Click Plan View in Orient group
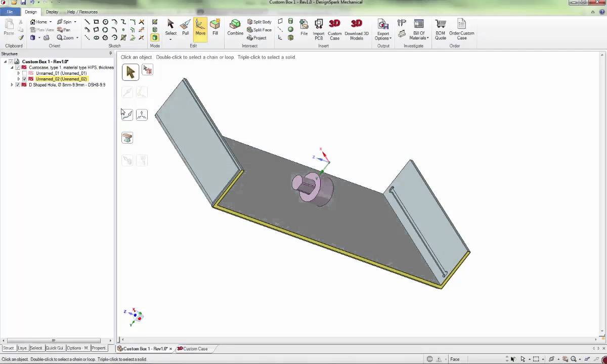 (42, 30)
